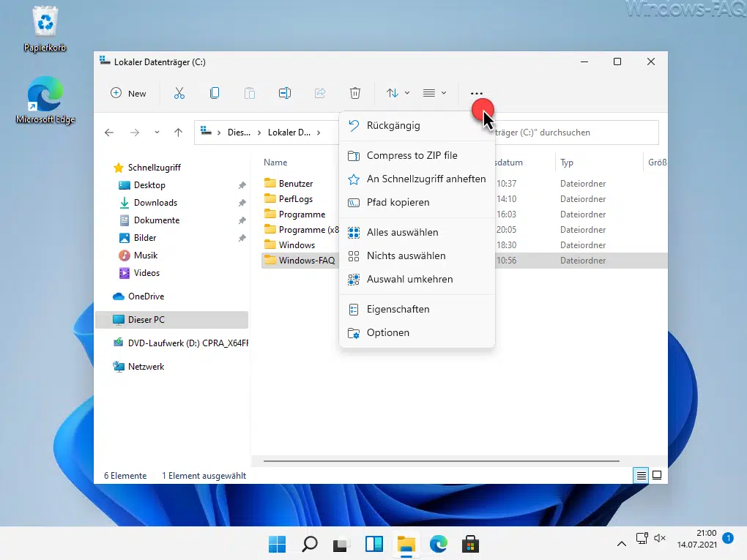Screen dimensions: 747x560
Task: Select the Rename icon
Action: click(284, 93)
